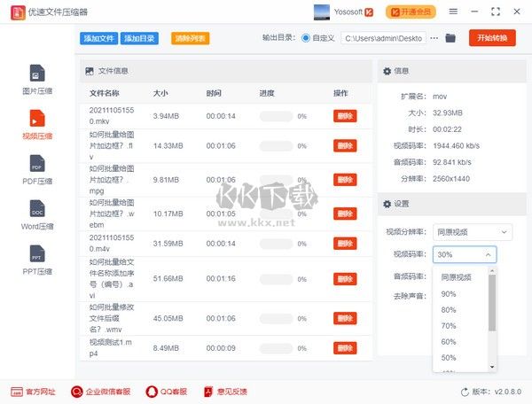Delete the 10.17MB webm file row
The image size is (532, 404).
click(x=345, y=214)
